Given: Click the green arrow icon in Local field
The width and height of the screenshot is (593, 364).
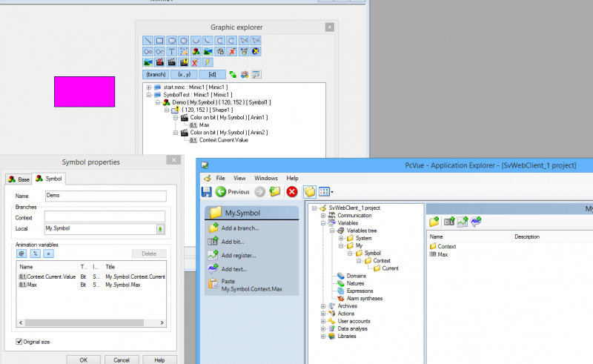Looking at the screenshot, I should coord(160,229).
